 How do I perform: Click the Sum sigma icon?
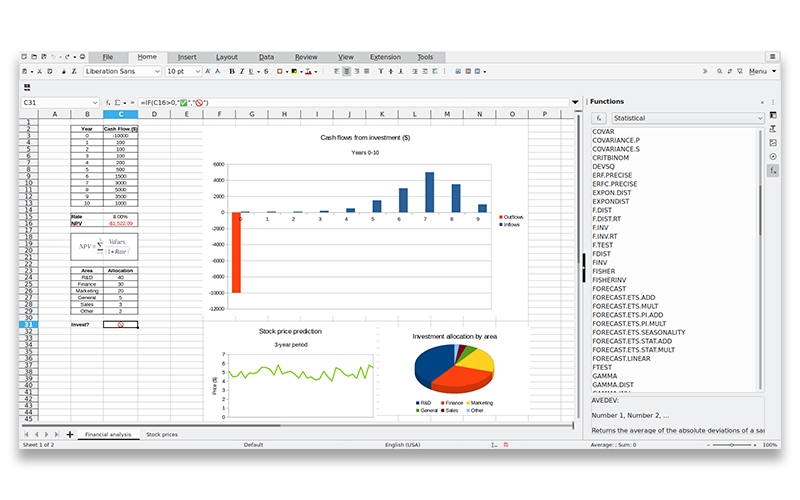118,102
